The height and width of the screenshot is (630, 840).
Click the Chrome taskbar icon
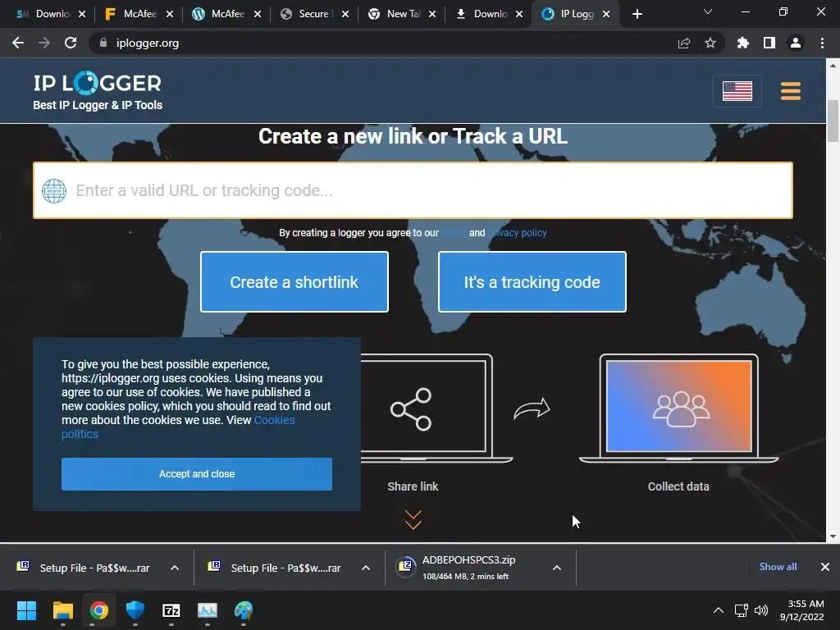pos(99,610)
